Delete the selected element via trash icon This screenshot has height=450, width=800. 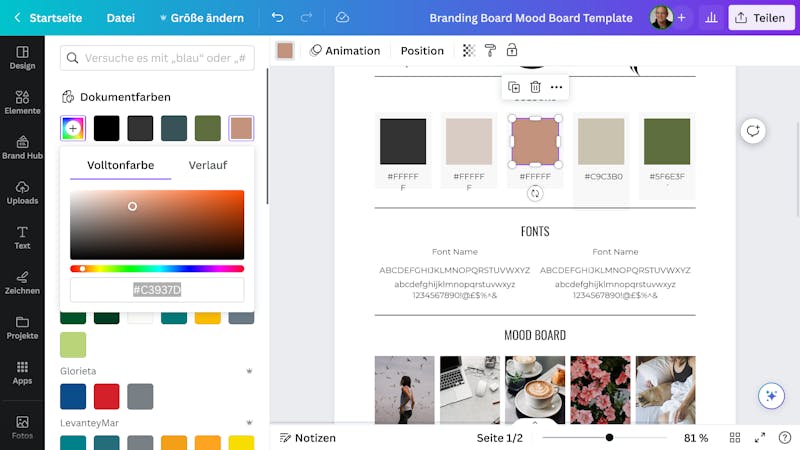point(535,87)
